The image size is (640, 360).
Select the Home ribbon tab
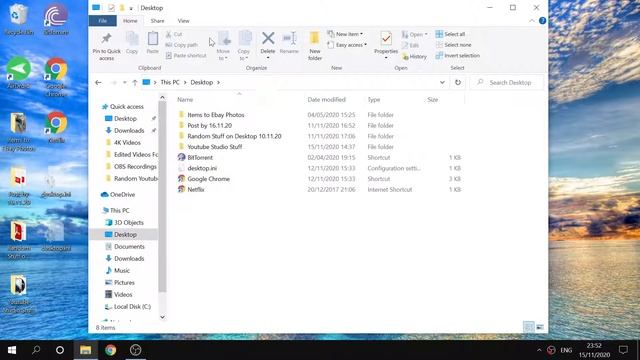[x=130, y=21]
